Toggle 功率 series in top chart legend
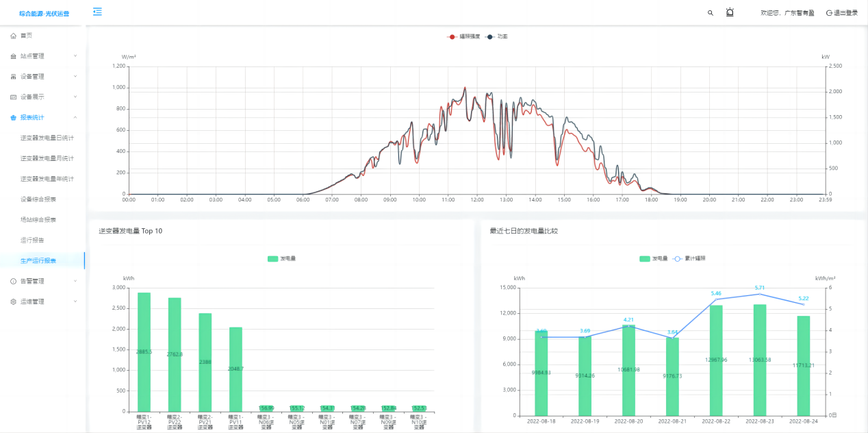This screenshot has height=433, width=868. pos(496,36)
